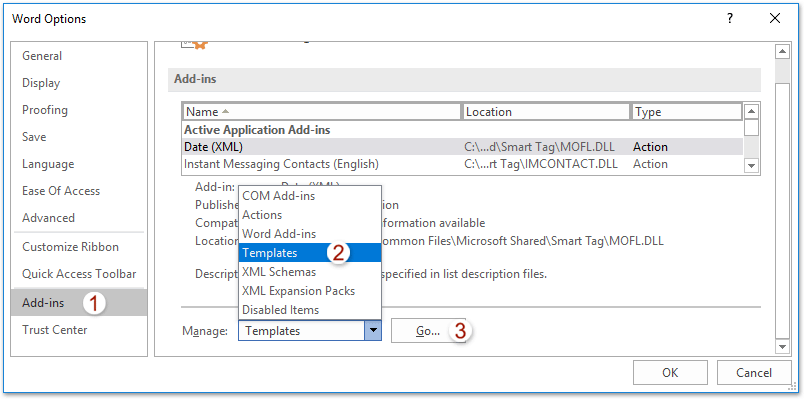Select Templates in the dropdown list
807x401 pixels.
click(270, 253)
